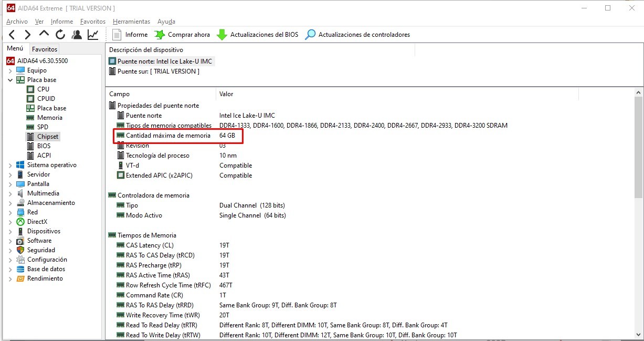Click the Sistema operativo Windows logo icon
This screenshot has height=341, width=644.
(x=20, y=165)
